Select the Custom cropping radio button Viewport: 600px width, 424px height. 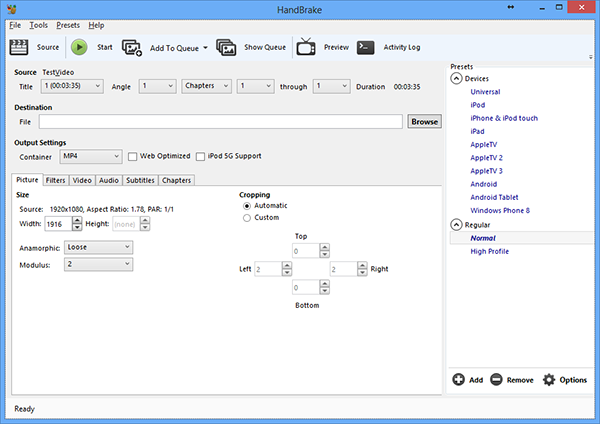246,217
